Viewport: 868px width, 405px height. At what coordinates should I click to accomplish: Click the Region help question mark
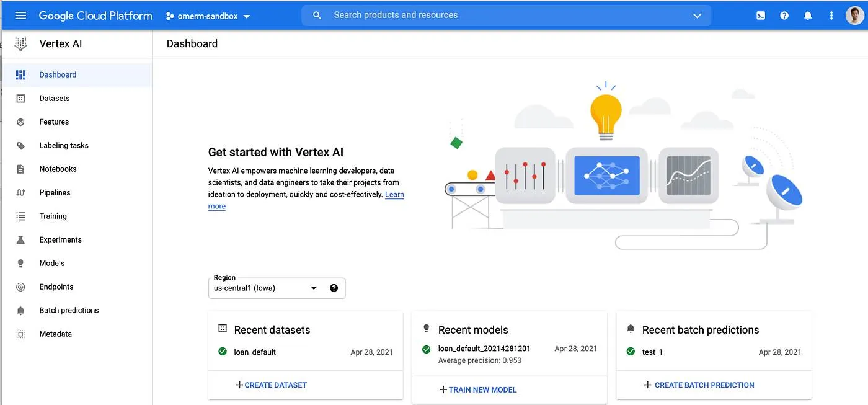(334, 288)
